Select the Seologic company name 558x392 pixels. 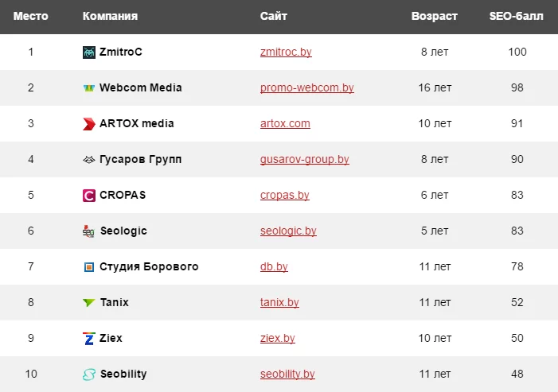pos(123,231)
